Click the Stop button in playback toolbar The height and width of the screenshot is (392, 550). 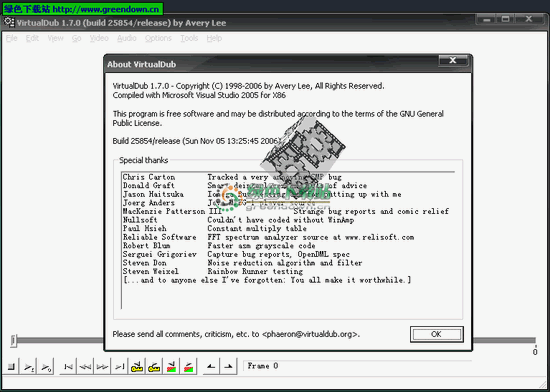click(12, 367)
